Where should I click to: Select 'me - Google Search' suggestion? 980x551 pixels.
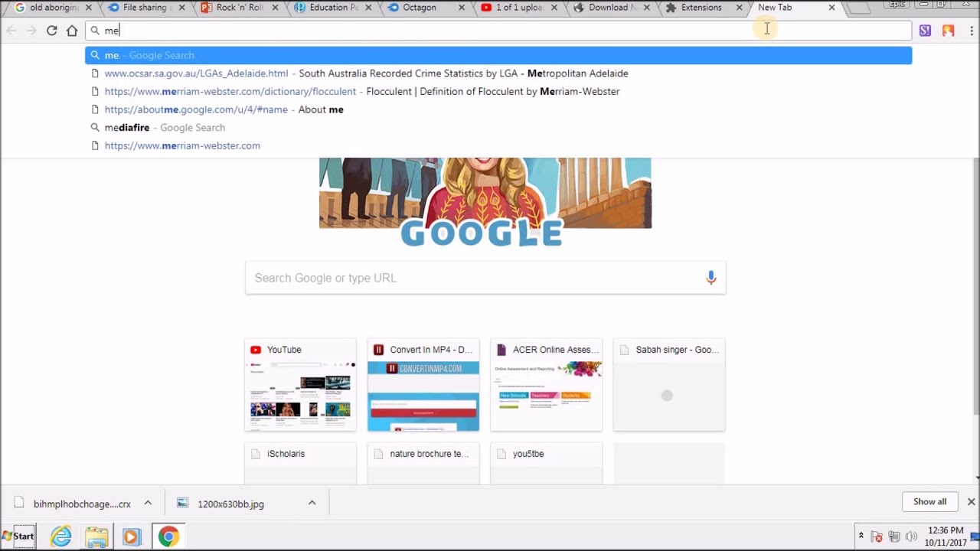pos(498,55)
